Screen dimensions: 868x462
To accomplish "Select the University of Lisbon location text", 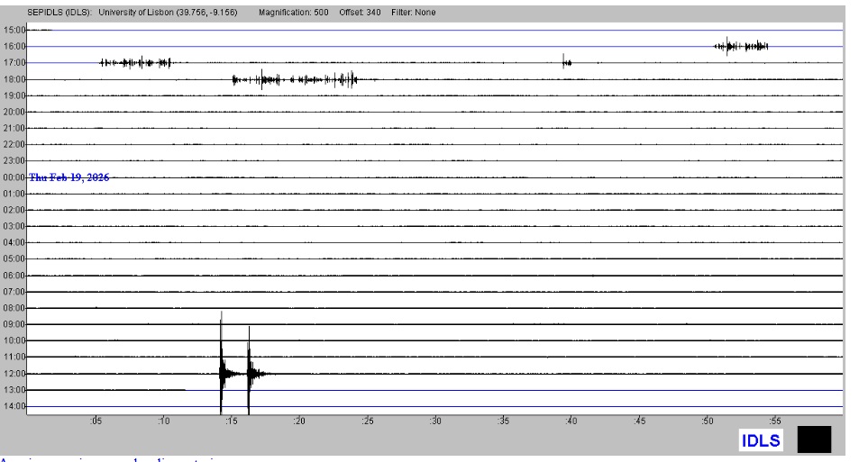I will pos(168,13).
